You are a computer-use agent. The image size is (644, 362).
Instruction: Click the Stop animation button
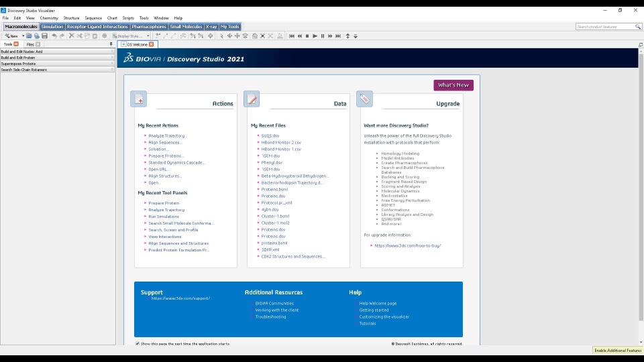[307, 36]
